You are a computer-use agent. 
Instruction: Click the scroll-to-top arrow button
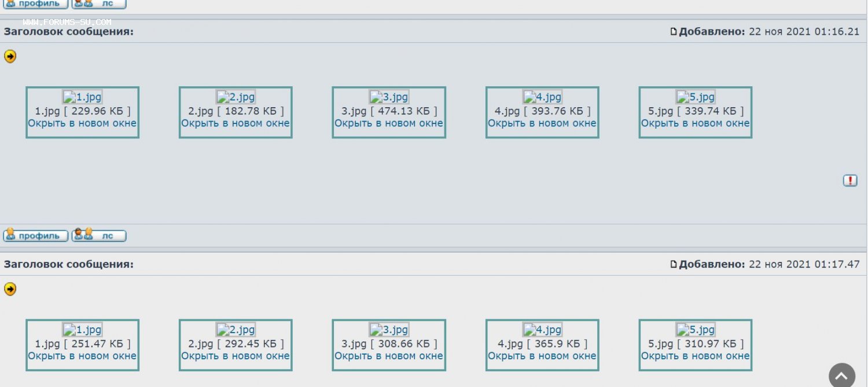[x=841, y=377]
